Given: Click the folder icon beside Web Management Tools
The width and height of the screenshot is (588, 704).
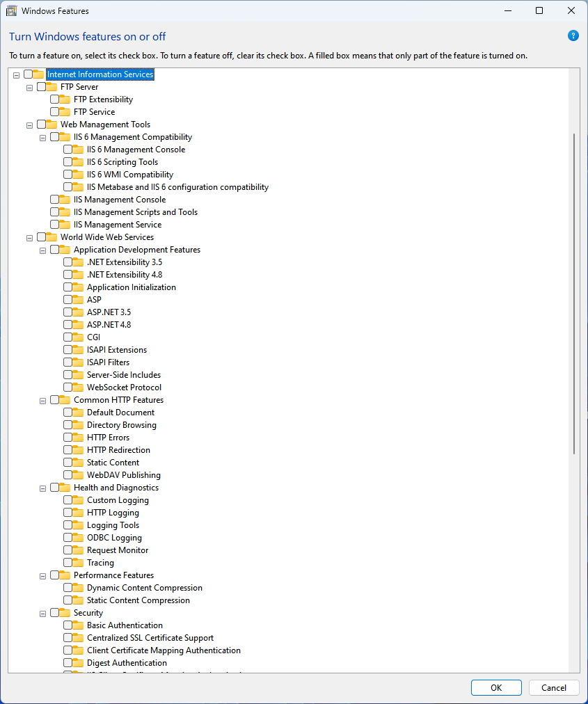Looking at the screenshot, I should 51,125.
